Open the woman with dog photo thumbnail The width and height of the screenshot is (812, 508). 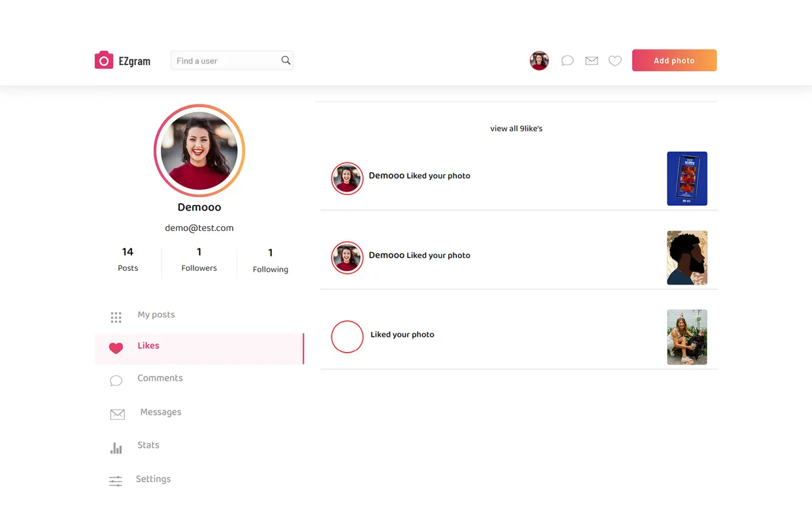click(687, 337)
